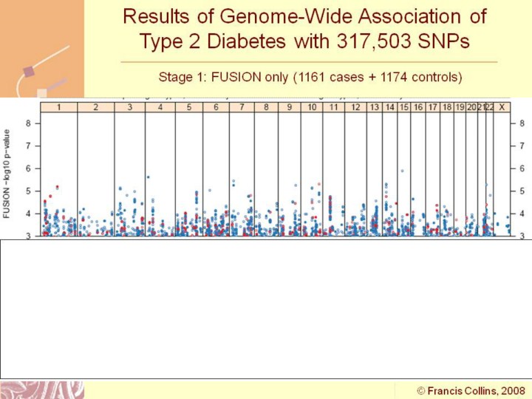Viewport: 532px width, 399px height.
Task: Click chromosome 1 header cell
Action: pos(58,108)
